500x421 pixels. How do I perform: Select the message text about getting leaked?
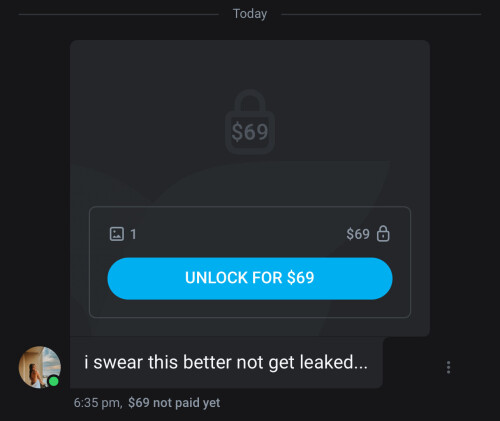pyautogui.click(x=226, y=362)
